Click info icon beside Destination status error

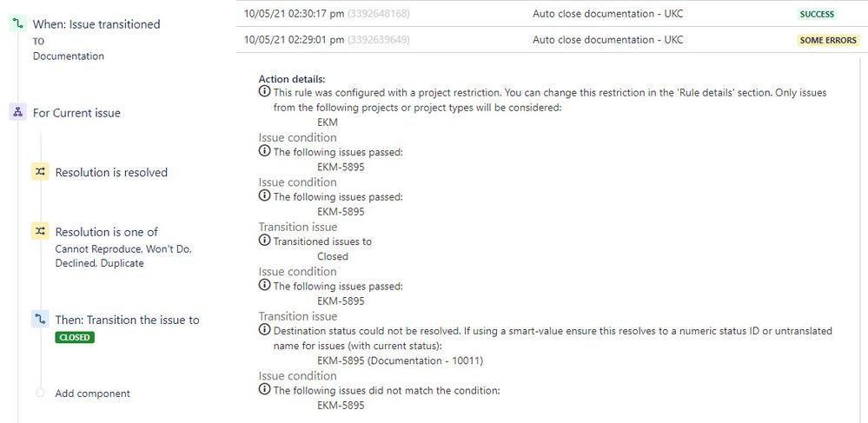click(x=265, y=330)
